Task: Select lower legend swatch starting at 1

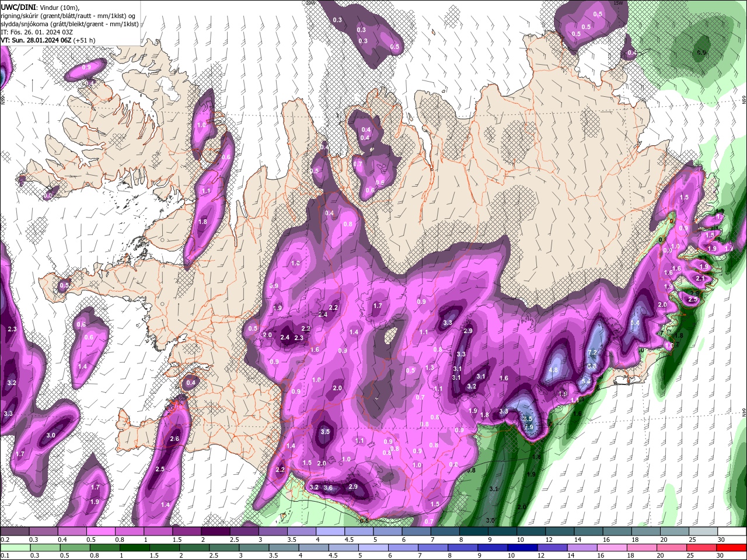Action: tap(135, 548)
